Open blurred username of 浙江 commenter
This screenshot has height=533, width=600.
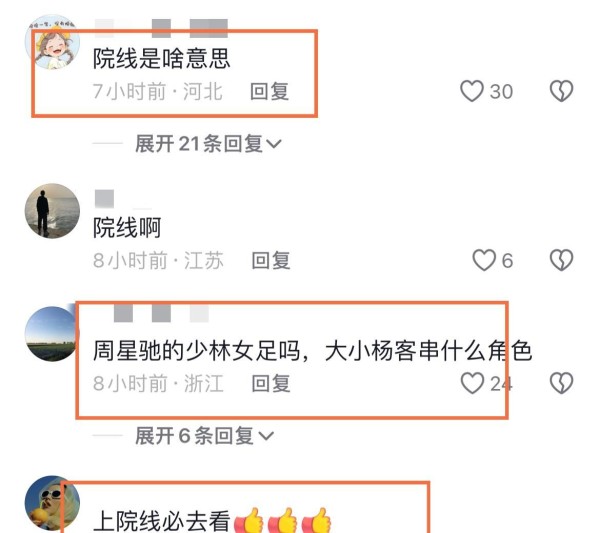pyautogui.click(x=161, y=313)
